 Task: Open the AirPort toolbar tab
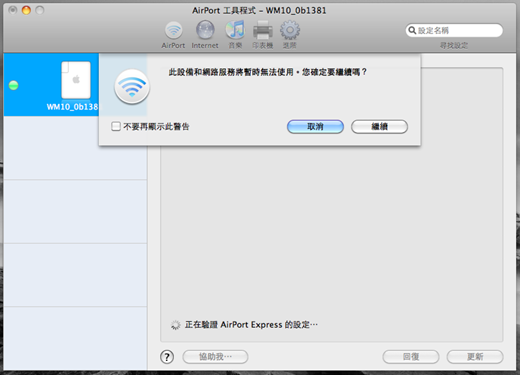pyautogui.click(x=173, y=35)
